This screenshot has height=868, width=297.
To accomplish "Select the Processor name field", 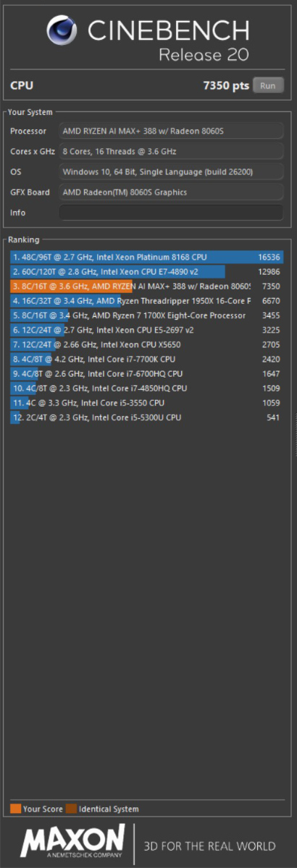I will [x=171, y=132].
